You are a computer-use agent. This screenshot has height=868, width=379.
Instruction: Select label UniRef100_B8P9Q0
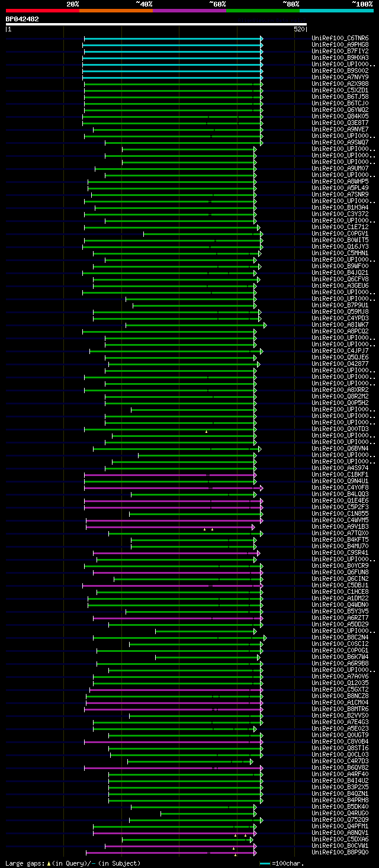click(x=340, y=853)
